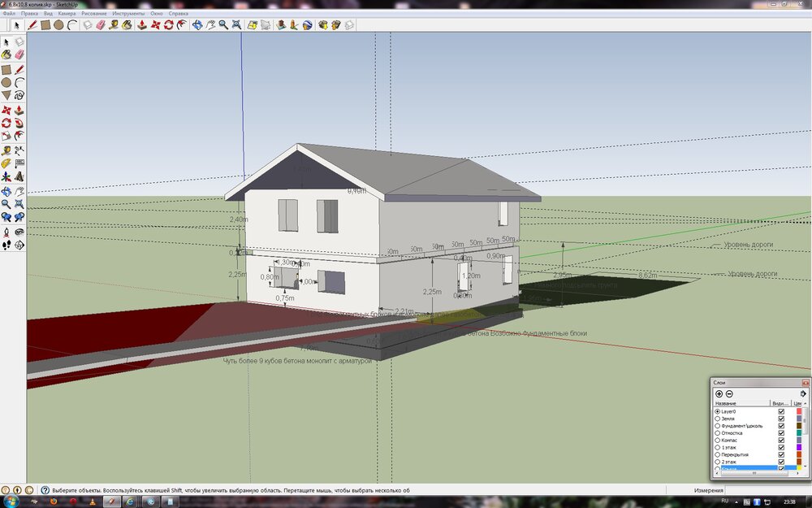Image resolution: width=812 pixels, height=508 pixels.
Task: Hide the Отмостка layer via checkbox
Action: point(781,433)
